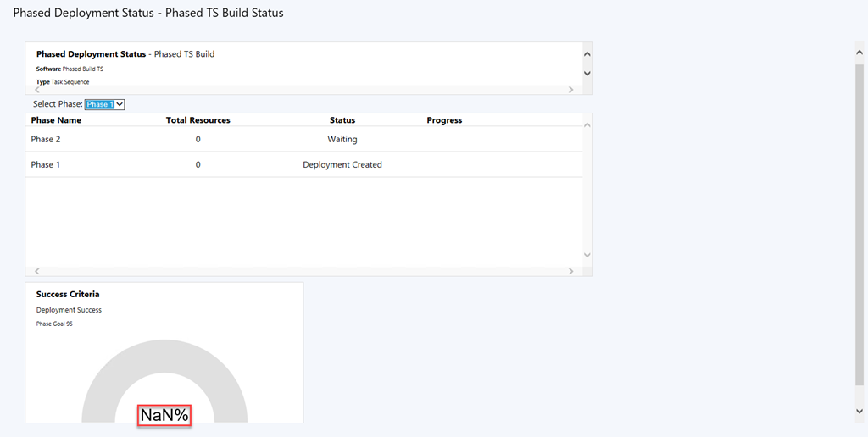Click the page scrollbar's top arrow

(860, 53)
